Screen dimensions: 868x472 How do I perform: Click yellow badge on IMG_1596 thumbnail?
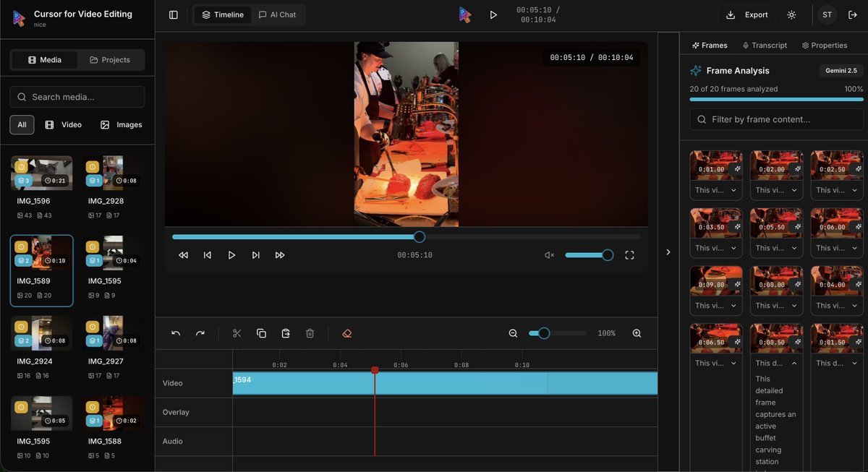tap(21, 166)
